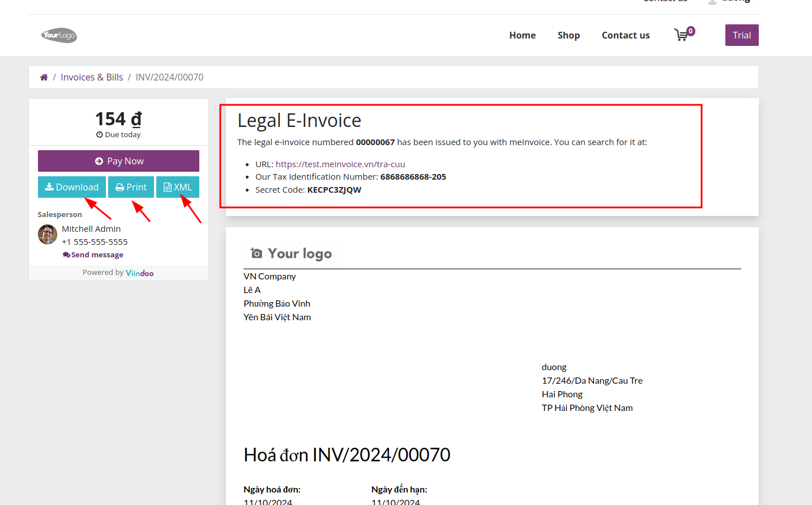Visit Viindoo via the Powered by link
Screen dimensions: 812x505
pyautogui.click(x=139, y=272)
